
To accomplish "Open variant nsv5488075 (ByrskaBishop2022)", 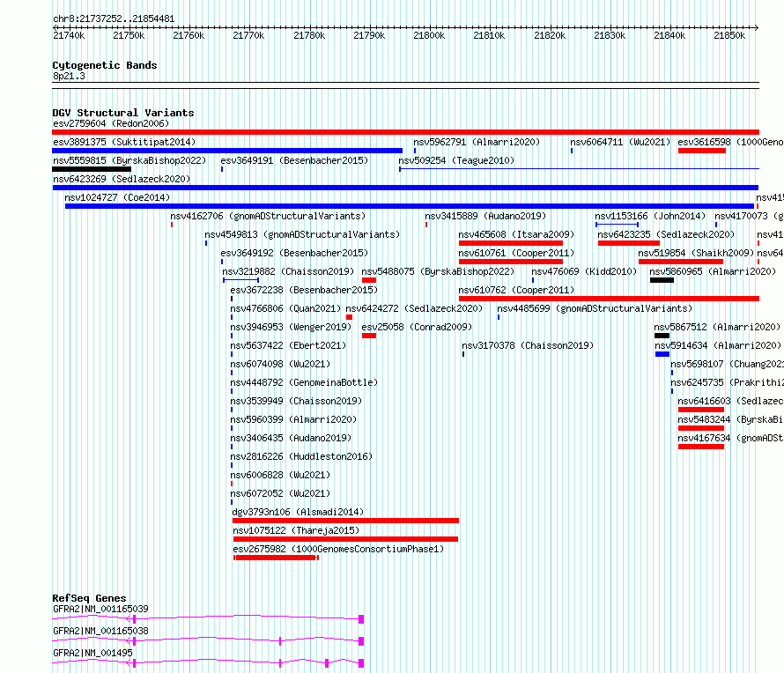I will tap(438, 271).
